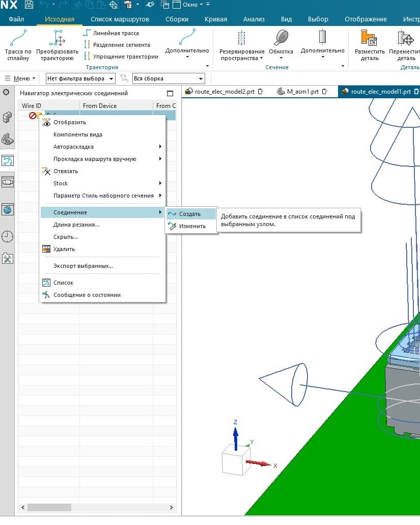Click the Разделение сегмента command
Viewport: 420px width, 525px height.
pyautogui.click(x=117, y=45)
